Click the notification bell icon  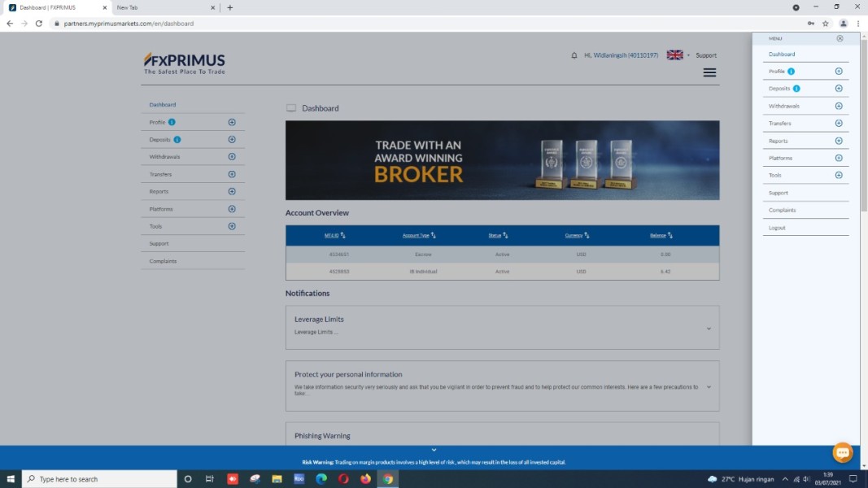point(574,55)
